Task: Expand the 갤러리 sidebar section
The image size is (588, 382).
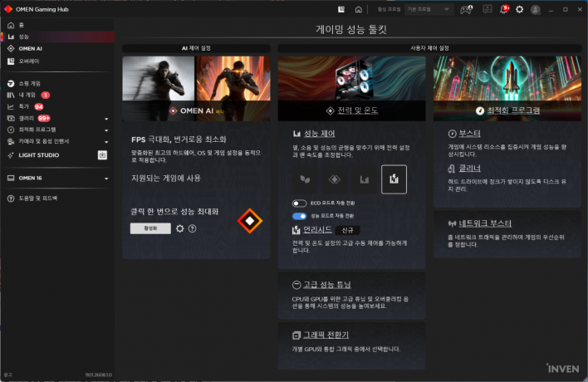Action: [x=106, y=119]
